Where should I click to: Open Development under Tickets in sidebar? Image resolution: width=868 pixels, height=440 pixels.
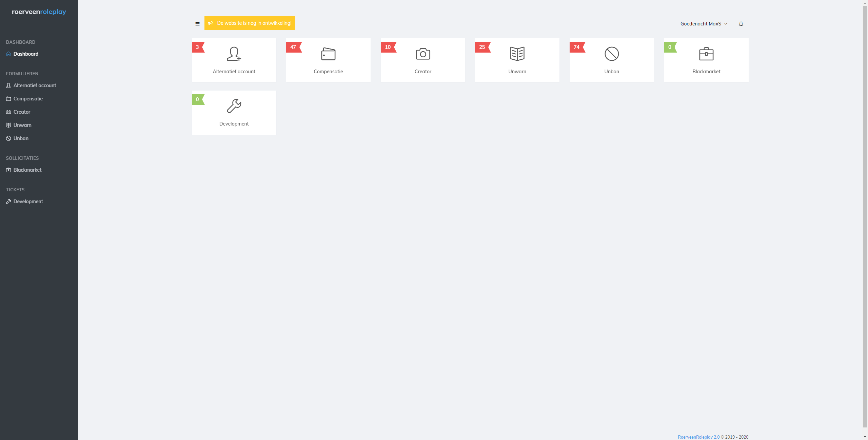point(28,202)
